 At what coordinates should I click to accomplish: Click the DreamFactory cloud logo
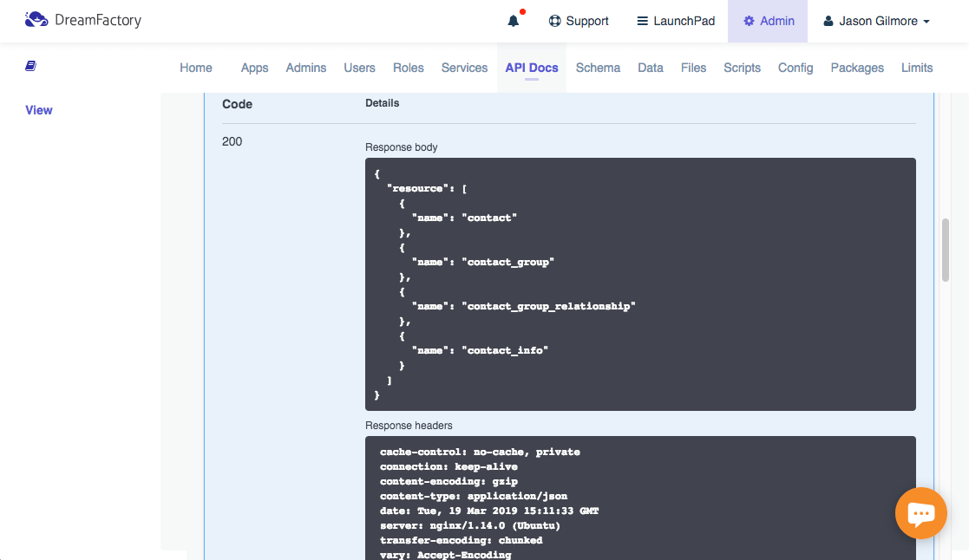pyautogui.click(x=35, y=18)
